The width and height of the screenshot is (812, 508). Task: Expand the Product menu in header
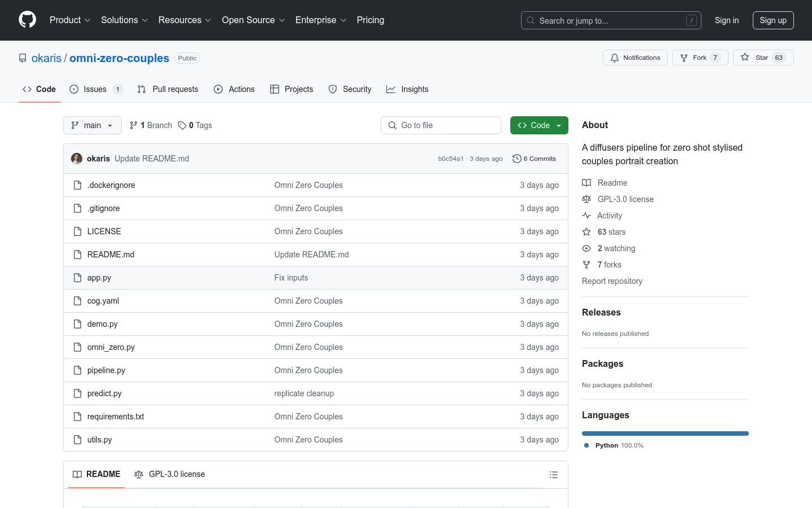coord(70,20)
